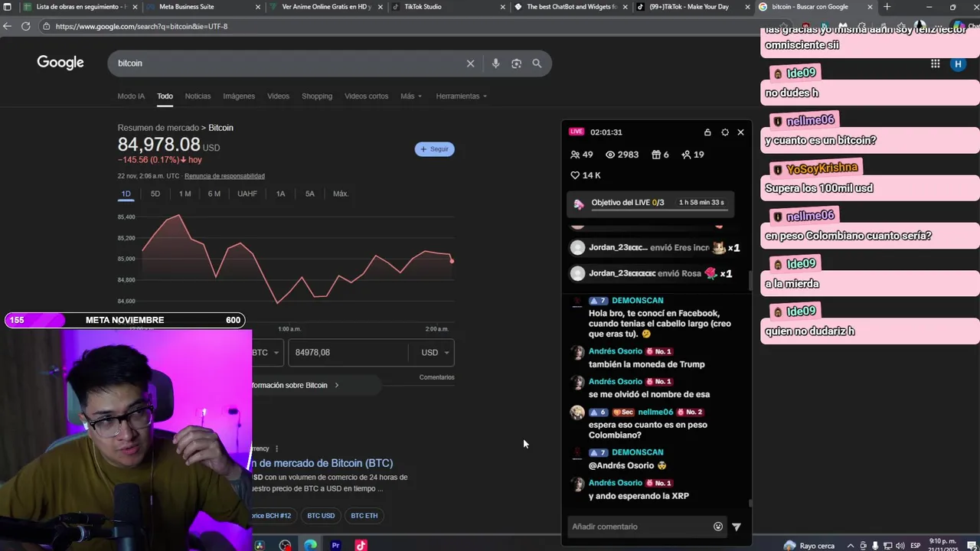Select the Máx. chart range
The width and height of the screenshot is (980, 551).
click(341, 194)
